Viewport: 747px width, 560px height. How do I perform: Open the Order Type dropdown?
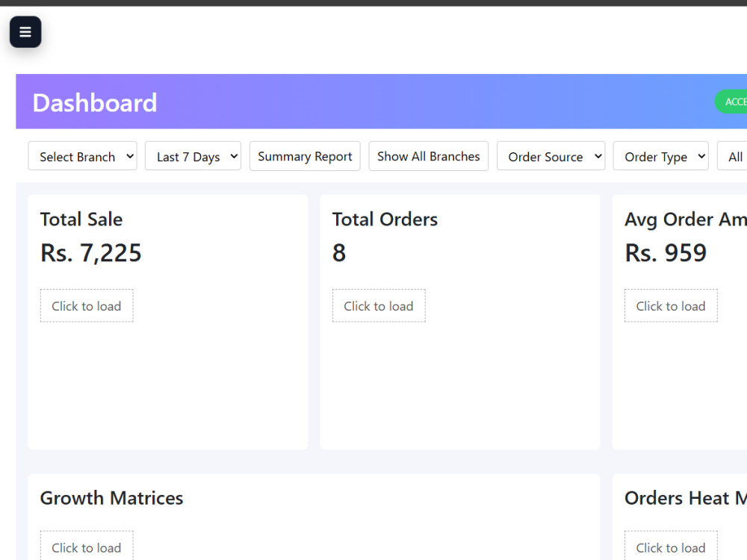[x=661, y=156]
